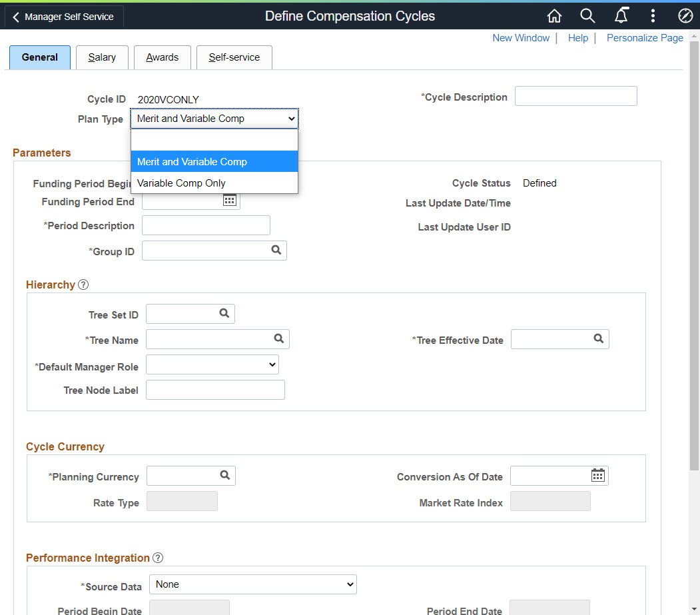Click the NavBar compass icon

[x=685, y=17]
